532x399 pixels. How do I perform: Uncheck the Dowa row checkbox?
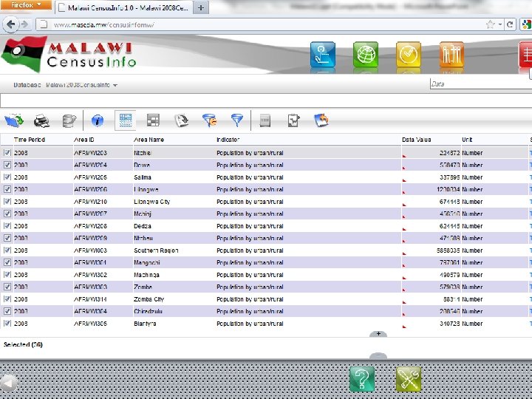7,165
